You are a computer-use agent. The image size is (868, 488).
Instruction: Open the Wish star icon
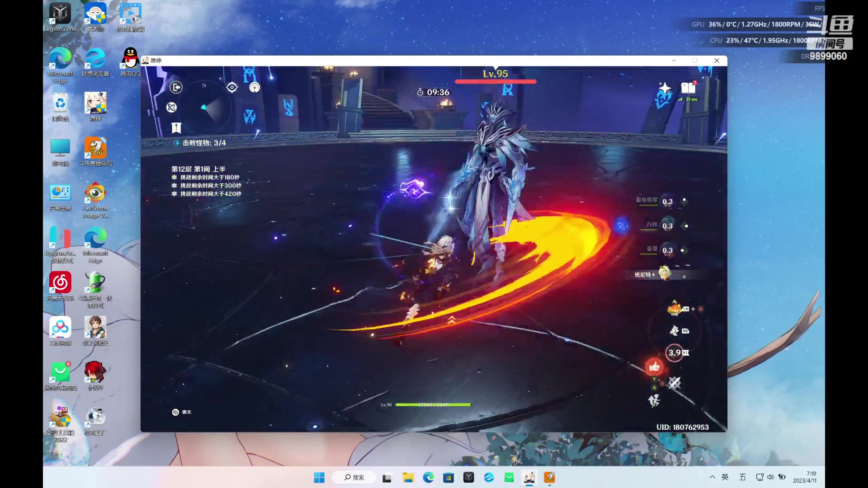(x=664, y=88)
